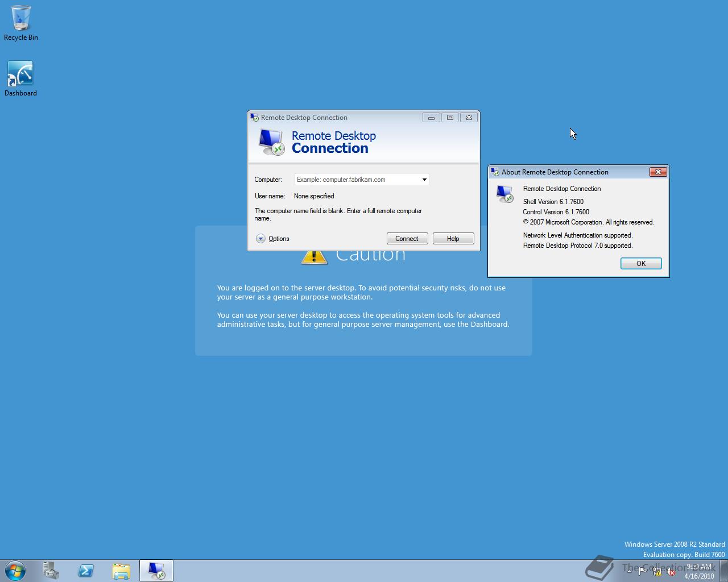Open the Dashboard desktop shortcut

click(20, 78)
